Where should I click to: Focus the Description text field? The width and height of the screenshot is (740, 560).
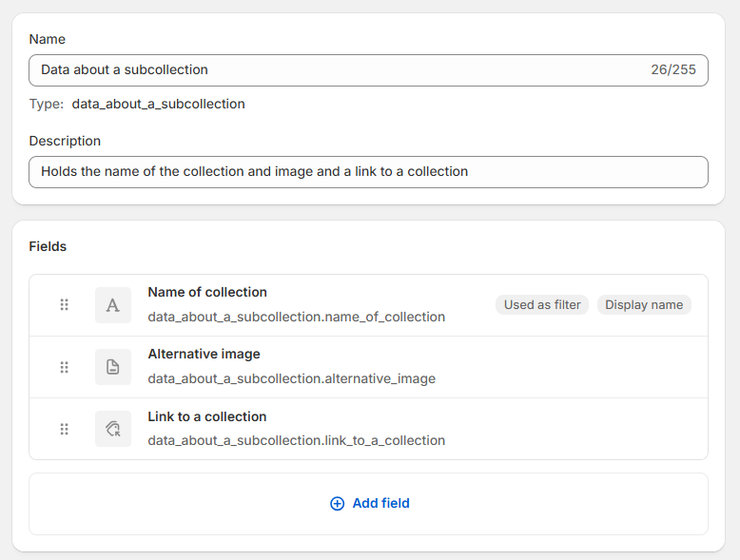click(368, 172)
